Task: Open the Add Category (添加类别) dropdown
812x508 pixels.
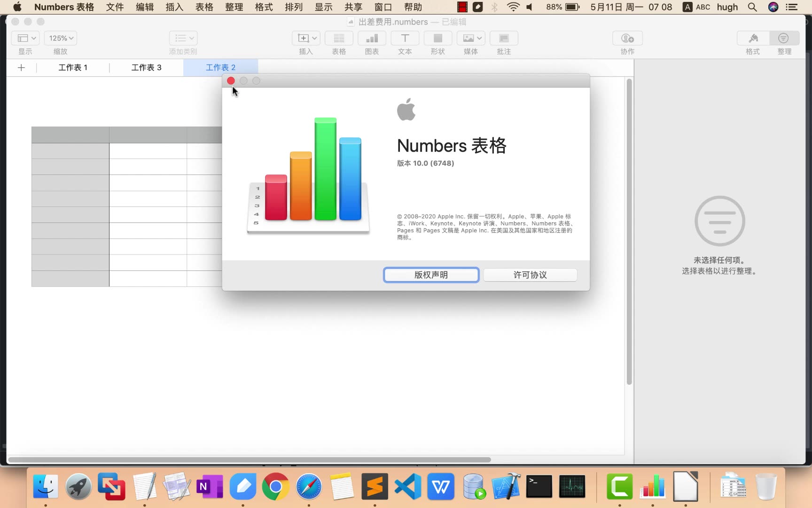Action: point(183,38)
